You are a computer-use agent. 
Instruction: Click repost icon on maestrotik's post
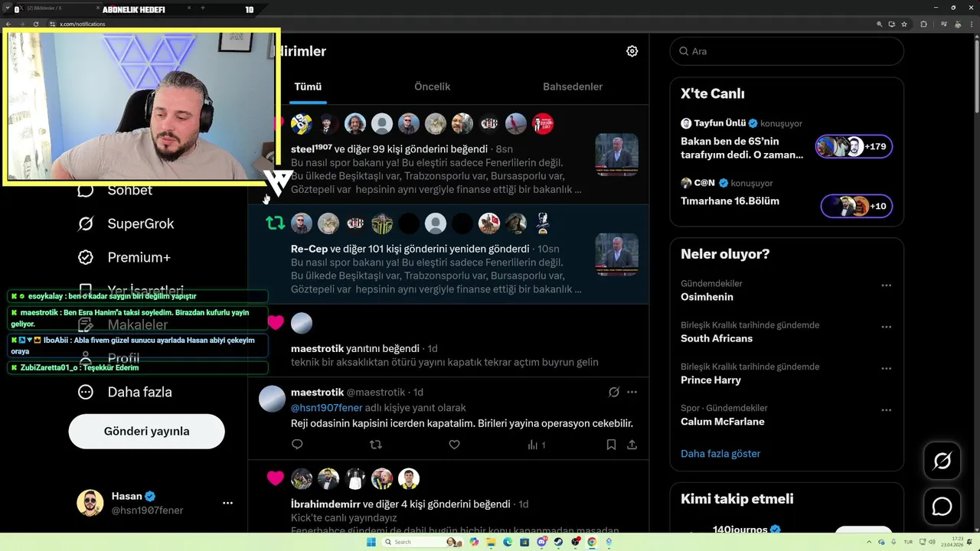(x=375, y=445)
